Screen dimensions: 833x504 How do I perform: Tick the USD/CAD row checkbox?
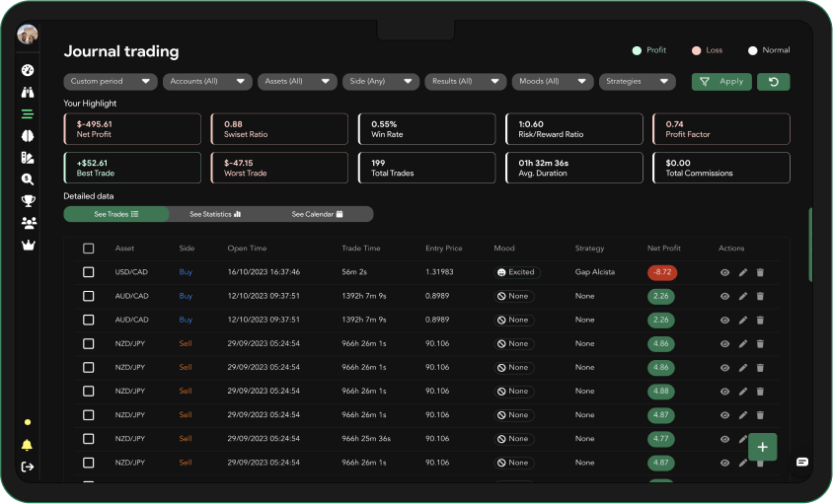click(89, 272)
